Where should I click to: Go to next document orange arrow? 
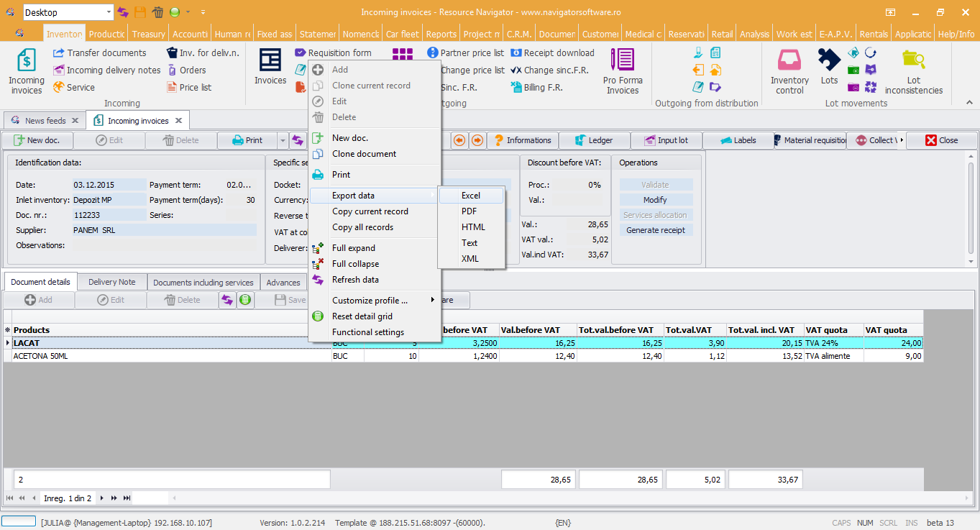[x=477, y=140]
